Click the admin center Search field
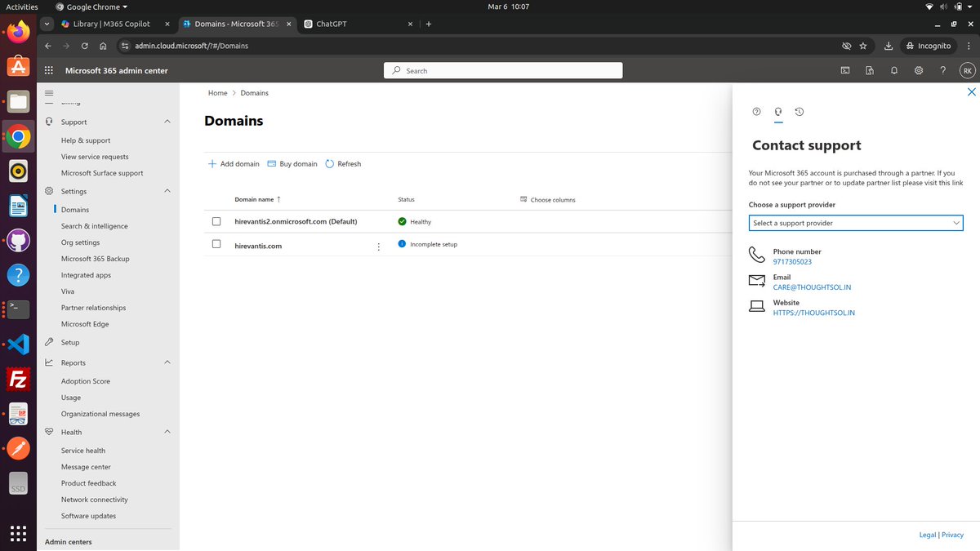 tap(503, 71)
